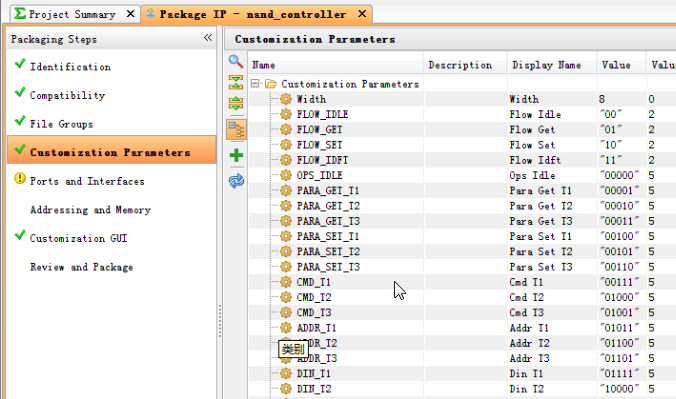This screenshot has height=399, width=676.
Task: Go to the Review and Package step
Action: pyautogui.click(x=81, y=267)
